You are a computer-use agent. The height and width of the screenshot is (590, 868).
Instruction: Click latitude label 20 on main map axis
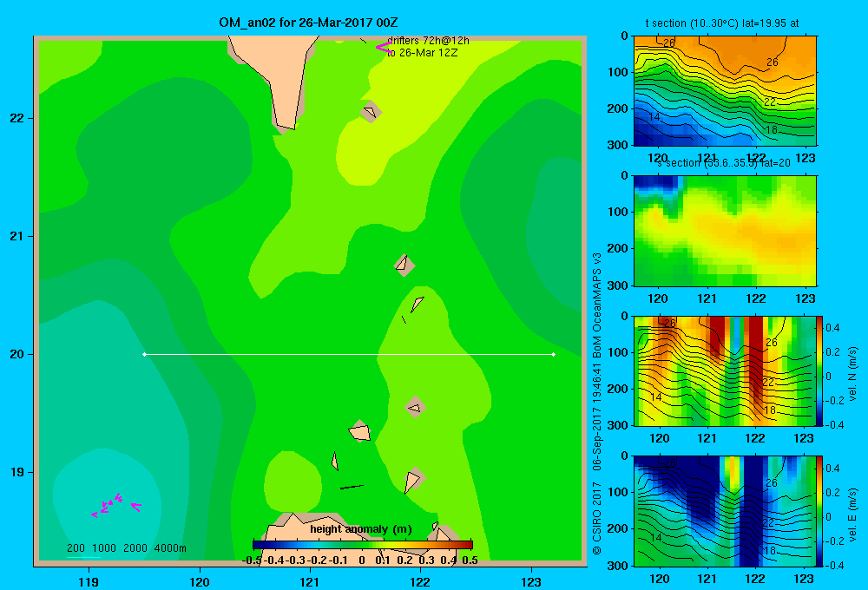point(16,354)
